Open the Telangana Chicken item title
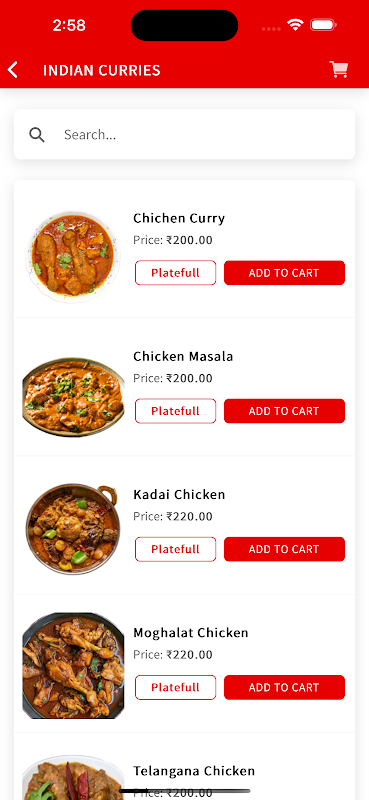The height and width of the screenshot is (800, 369). click(194, 770)
